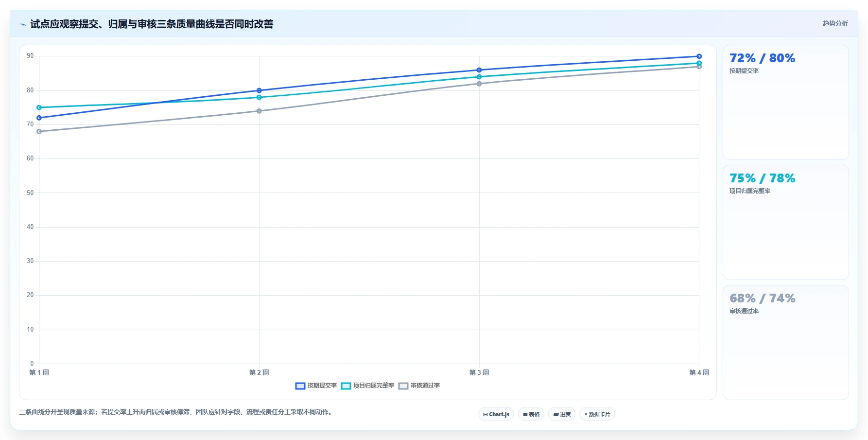Click 项目归属完整率 data point at 第 4 周
The image size is (868, 440).
(699, 63)
